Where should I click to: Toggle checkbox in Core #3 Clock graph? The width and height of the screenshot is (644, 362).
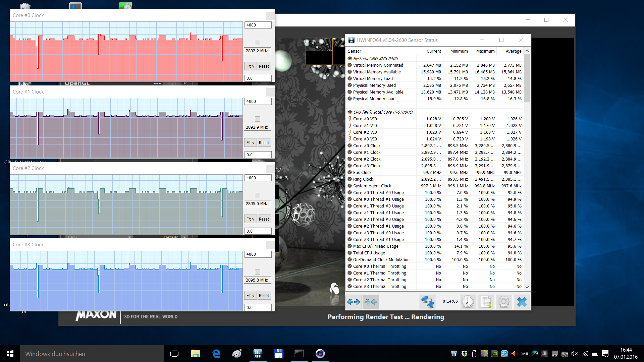[x=257, y=272]
